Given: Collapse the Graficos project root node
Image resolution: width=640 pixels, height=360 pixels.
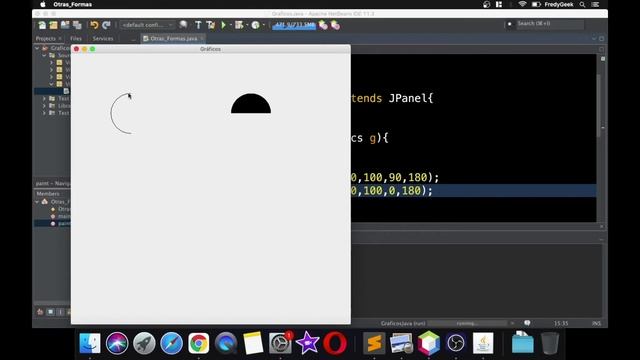Looking at the screenshot, I should (x=38, y=48).
